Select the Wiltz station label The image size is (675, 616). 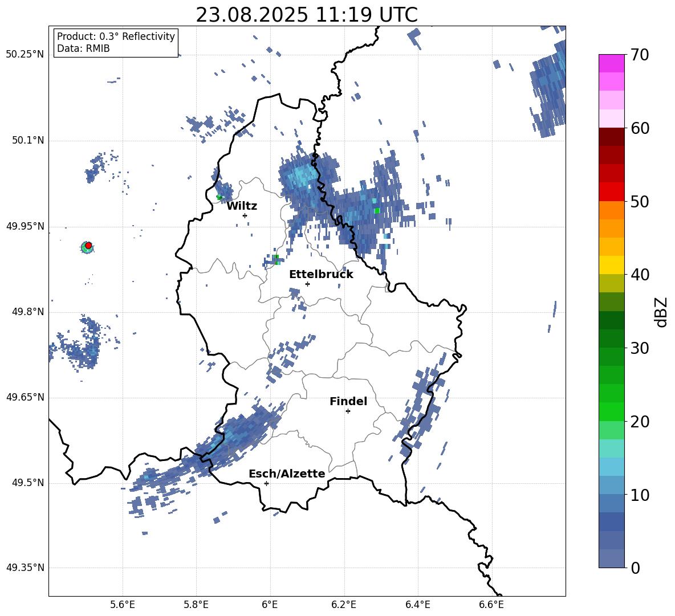click(242, 206)
